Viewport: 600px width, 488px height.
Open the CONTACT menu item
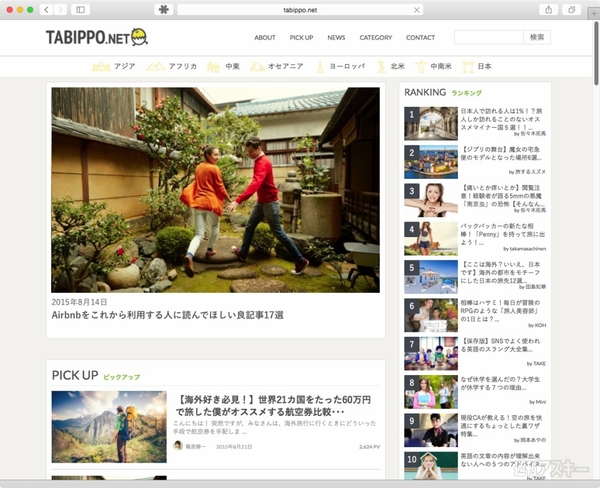420,38
